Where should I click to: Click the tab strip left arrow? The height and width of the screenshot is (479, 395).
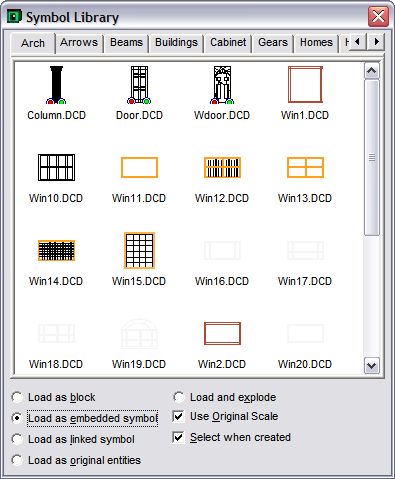(358, 42)
